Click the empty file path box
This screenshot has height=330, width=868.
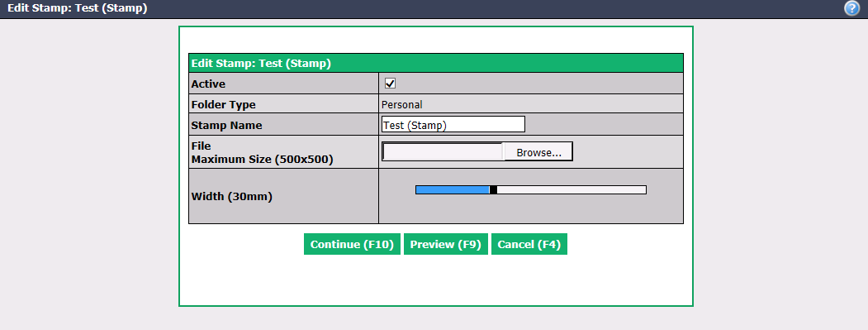443,151
